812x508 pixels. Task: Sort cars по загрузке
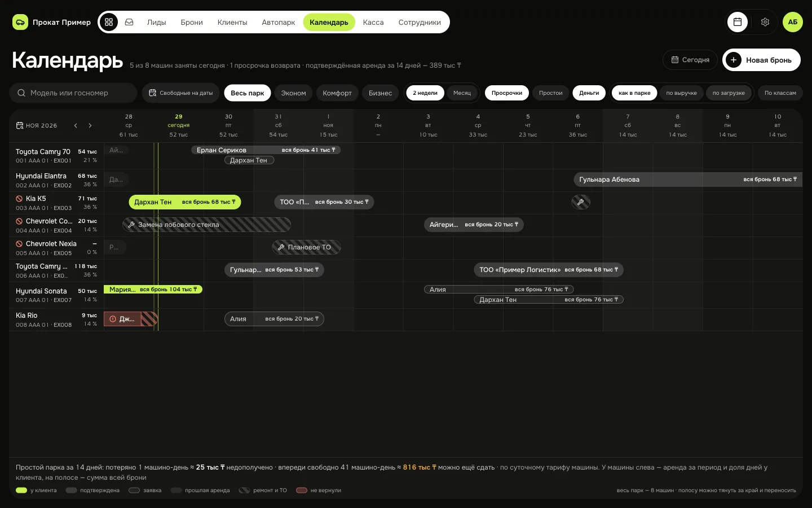(x=729, y=93)
